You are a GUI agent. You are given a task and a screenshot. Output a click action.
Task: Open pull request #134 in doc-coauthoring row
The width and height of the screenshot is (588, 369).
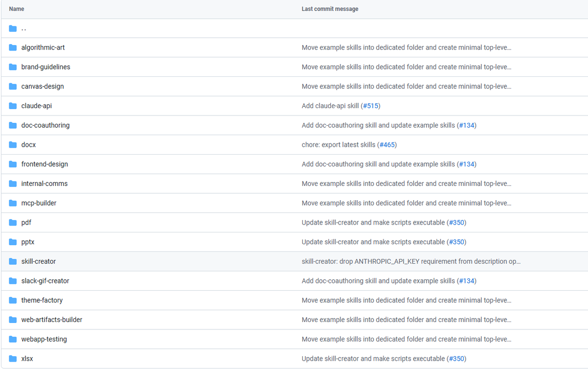pyautogui.click(x=466, y=125)
